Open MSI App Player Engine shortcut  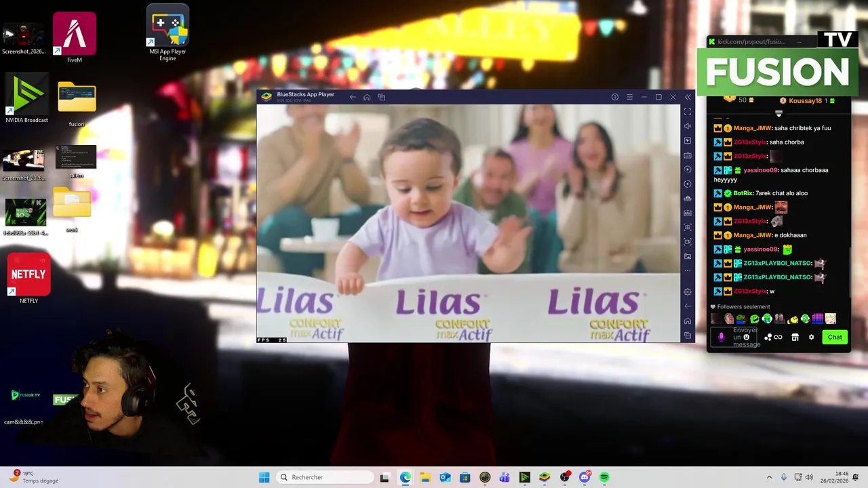pyautogui.click(x=167, y=33)
